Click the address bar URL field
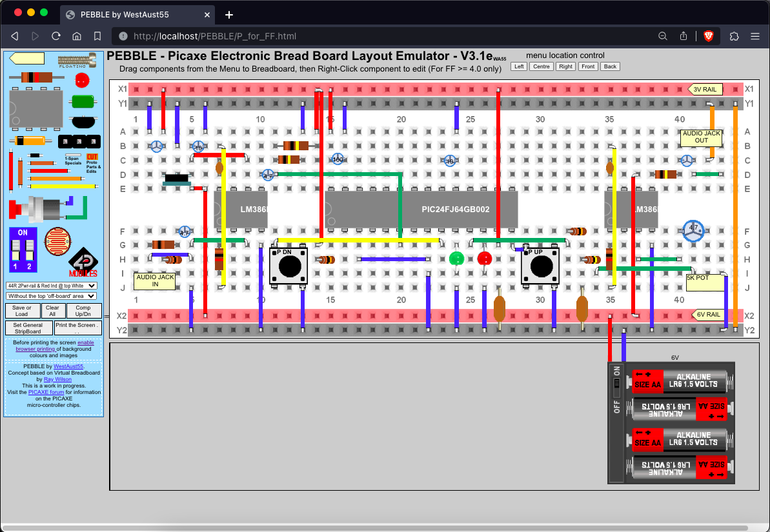This screenshot has width=770, height=532. (x=381, y=36)
